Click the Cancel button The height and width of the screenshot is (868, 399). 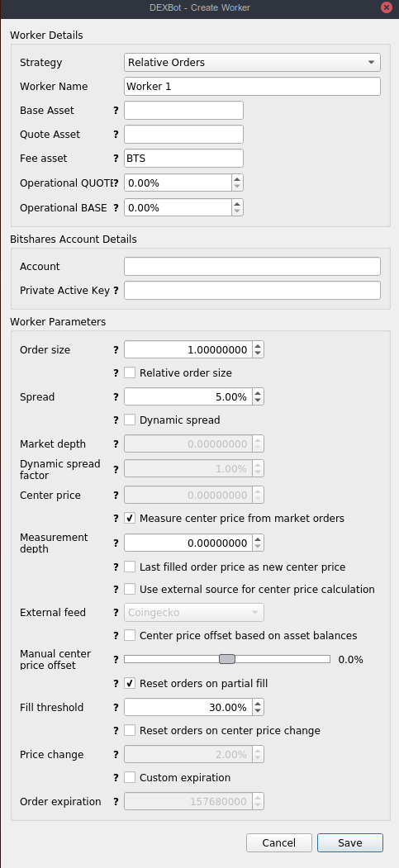tap(279, 843)
